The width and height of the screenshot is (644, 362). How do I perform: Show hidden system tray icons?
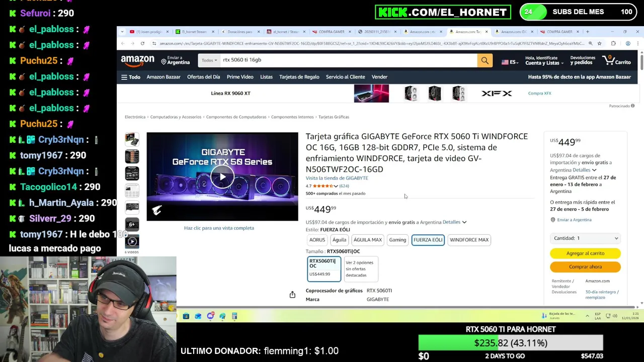[x=587, y=316]
